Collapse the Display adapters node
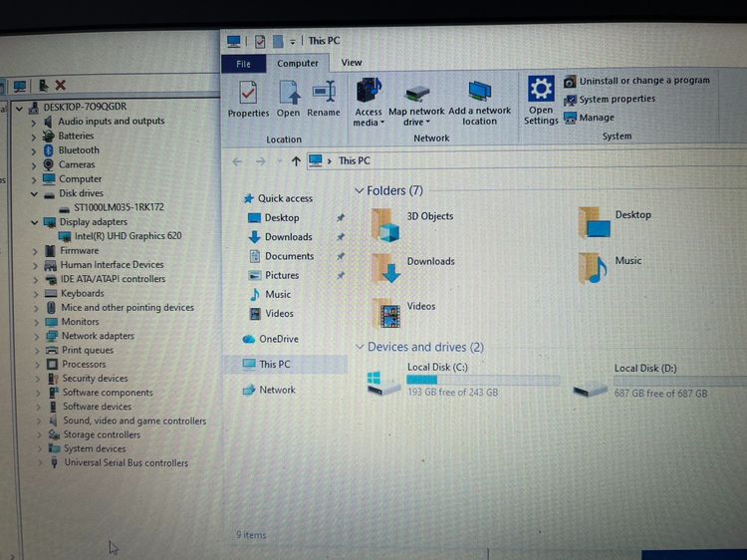The height and width of the screenshot is (560, 747). tap(34, 222)
